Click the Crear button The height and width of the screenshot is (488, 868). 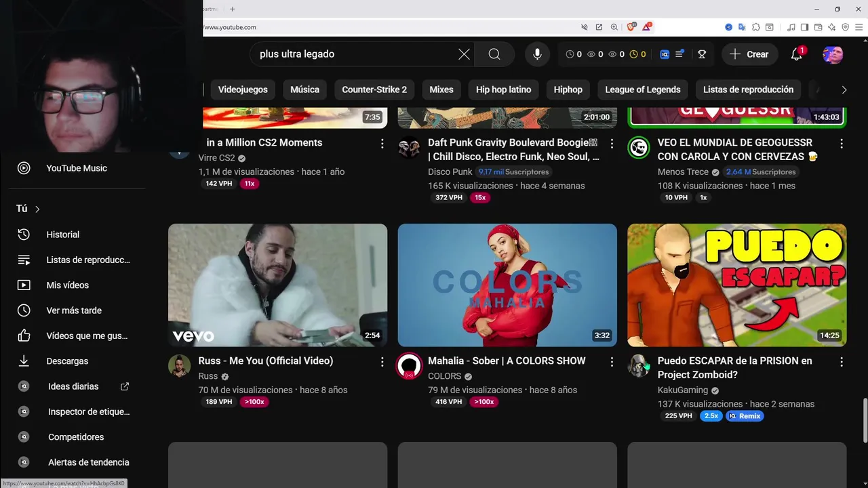(x=749, y=54)
